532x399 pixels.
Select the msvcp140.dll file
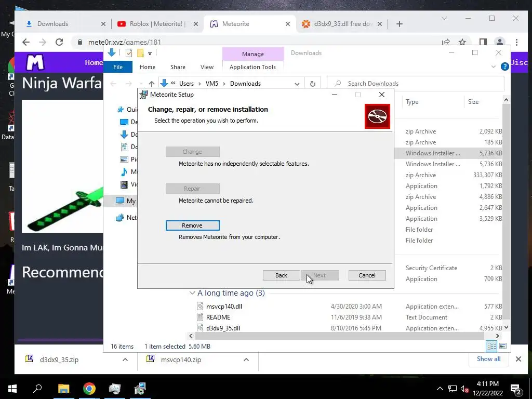224,307
